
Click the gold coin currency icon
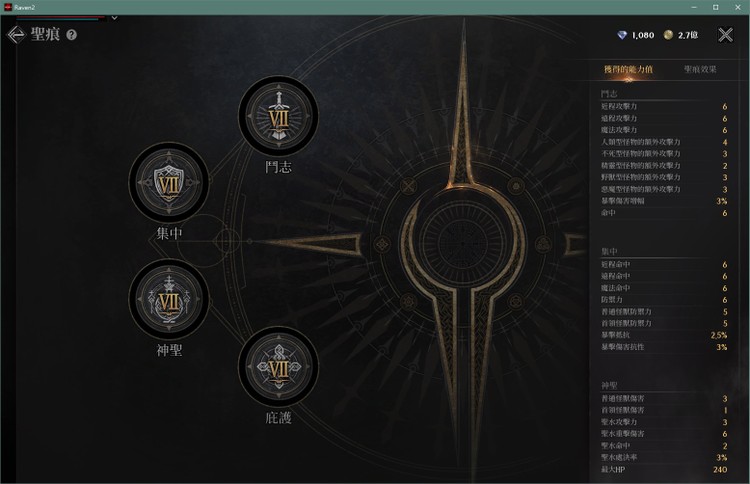coord(668,35)
